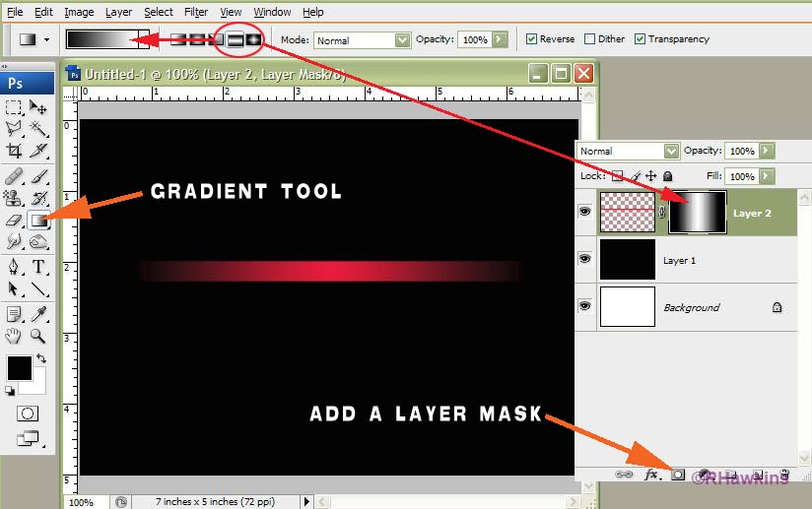Select the Polygonal Lasso tool
The image size is (812, 509).
[14, 128]
